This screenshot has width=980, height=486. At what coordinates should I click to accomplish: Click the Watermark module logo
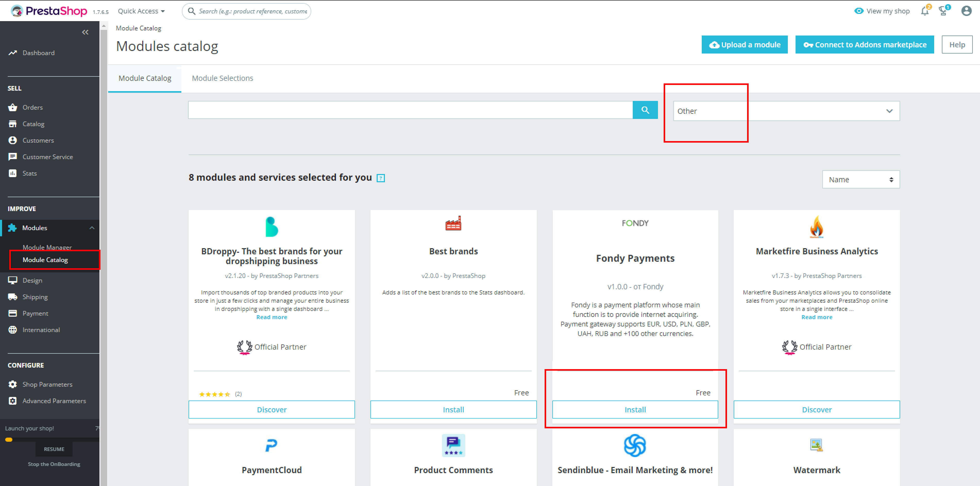[x=817, y=445]
